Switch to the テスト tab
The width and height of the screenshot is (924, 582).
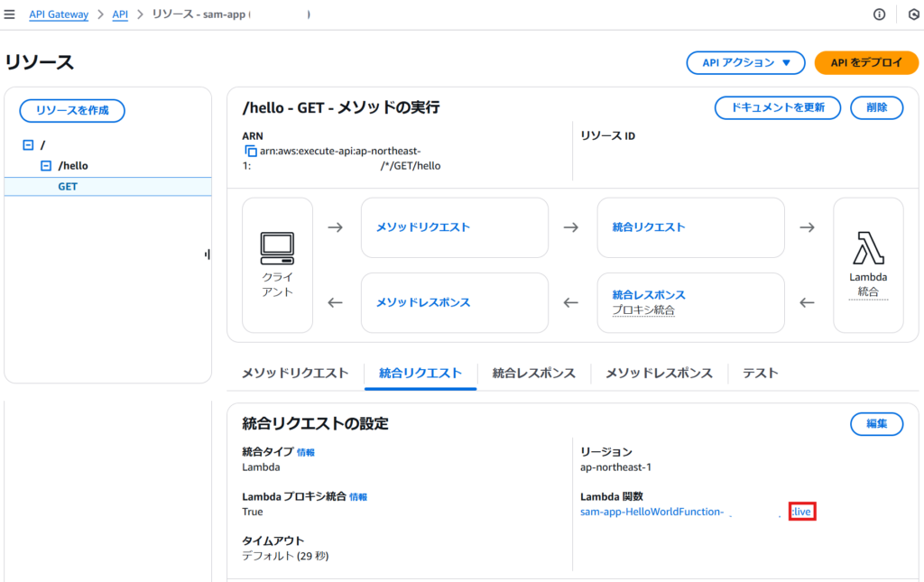coord(760,373)
